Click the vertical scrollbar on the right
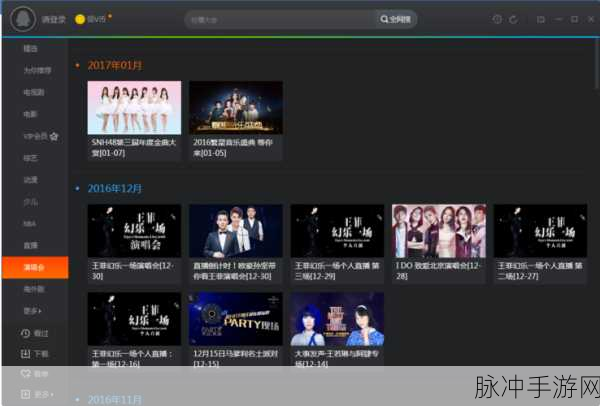Screen dimensions: 600x406 click(x=597, y=65)
